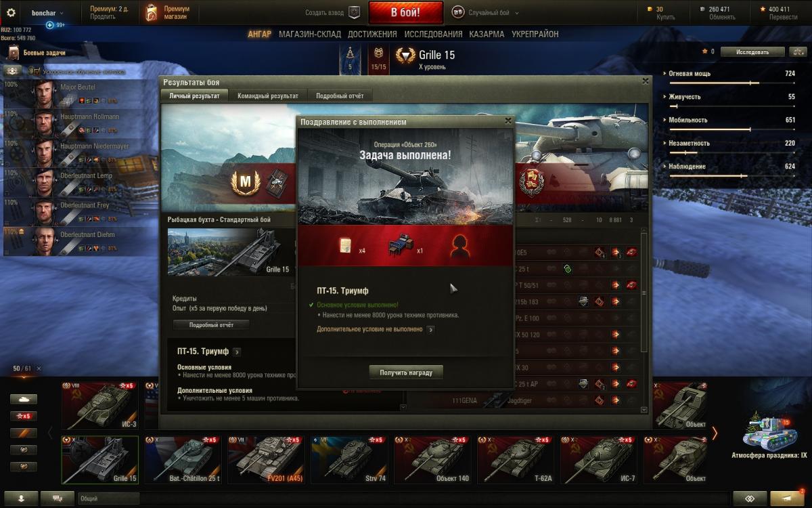The height and width of the screenshot is (508, 812).
Task: Select the Bat.-Châtillon 25 t tank thumbnail
Action: coord(183,460)
